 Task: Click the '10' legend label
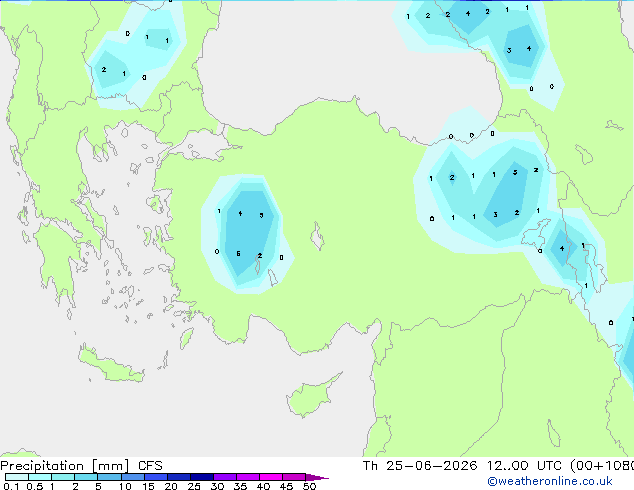click(125, 486)
